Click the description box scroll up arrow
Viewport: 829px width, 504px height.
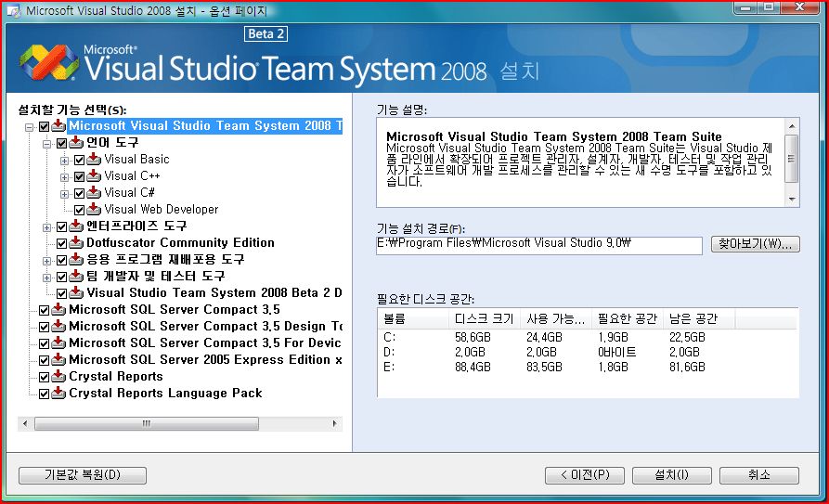pyautogui.click(x=792, y=126)
